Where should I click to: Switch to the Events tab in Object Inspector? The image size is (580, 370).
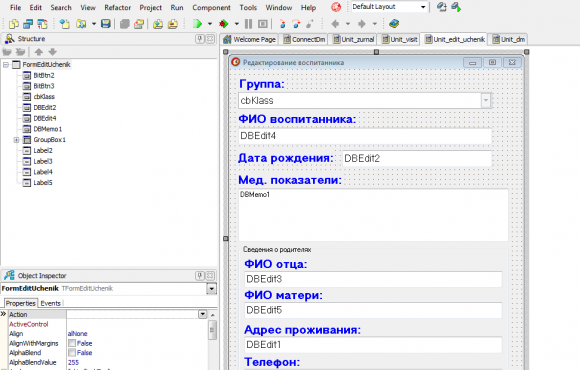click(50, 303)
